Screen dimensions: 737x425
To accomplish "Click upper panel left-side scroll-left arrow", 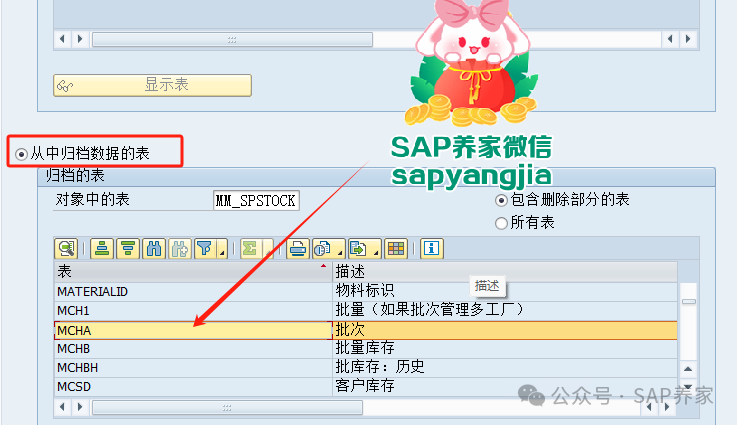I will click(x=62, y=39).
